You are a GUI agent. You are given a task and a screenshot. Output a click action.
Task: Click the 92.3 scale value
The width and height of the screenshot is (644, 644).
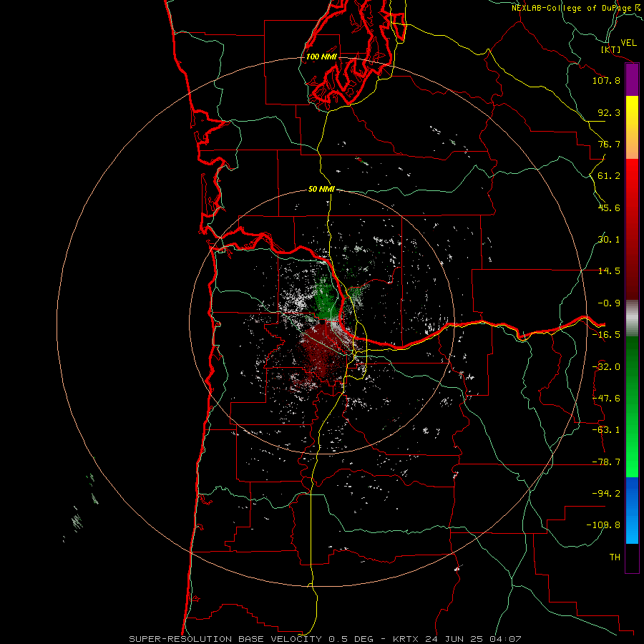coord(609,112)
